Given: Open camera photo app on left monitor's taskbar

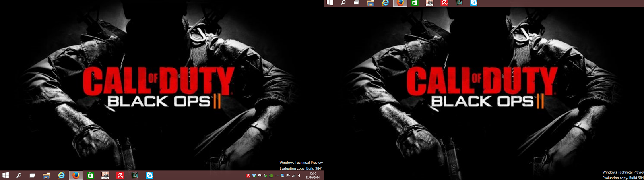Looking at the screenshot, I should (x=105, y=175).
